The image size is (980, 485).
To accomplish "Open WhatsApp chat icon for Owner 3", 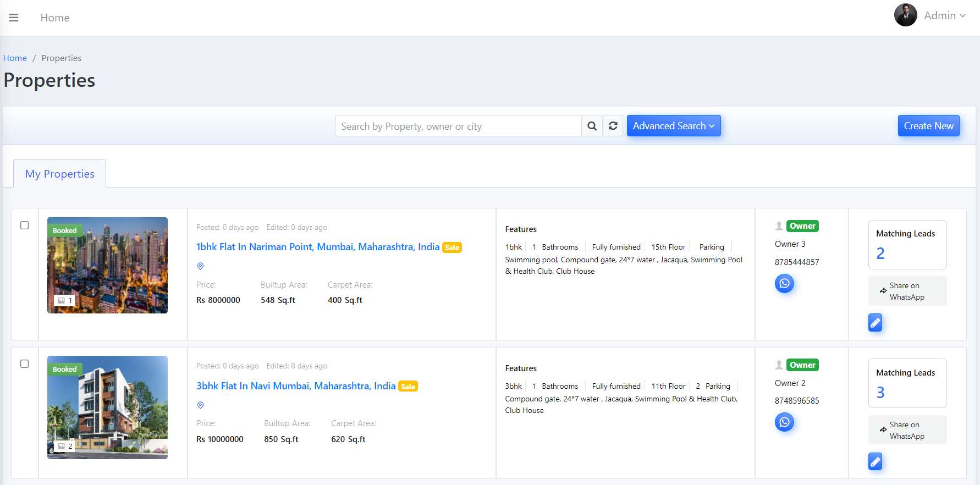I will (x=784, y=283).
